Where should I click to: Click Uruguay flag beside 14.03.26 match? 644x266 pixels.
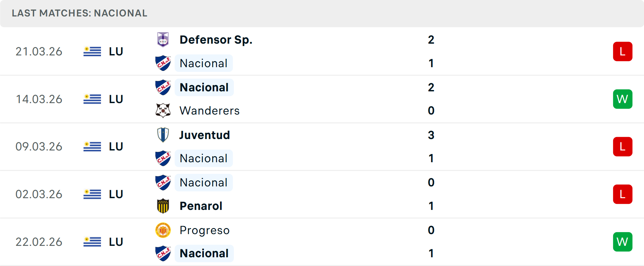(x=92, y=99)
